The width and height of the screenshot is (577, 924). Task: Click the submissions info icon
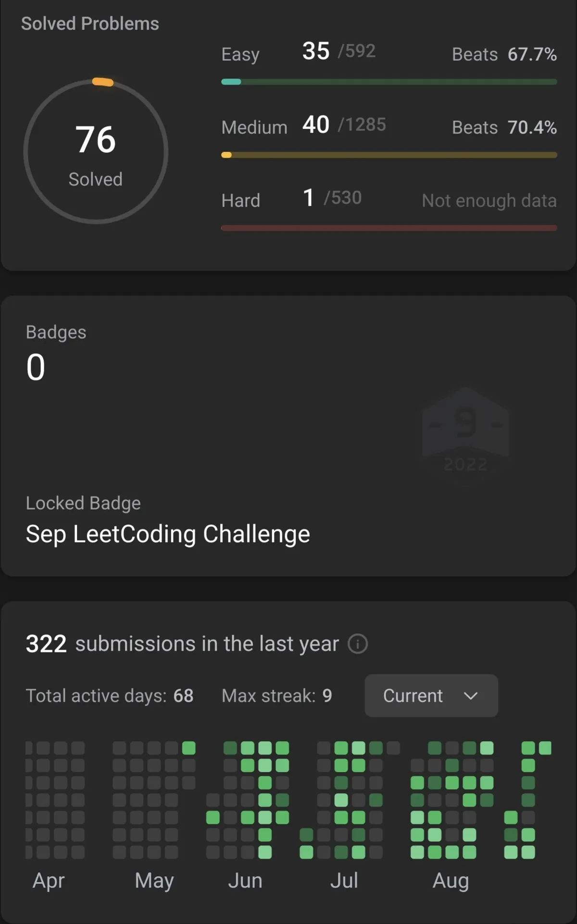[x=358, y=644]
